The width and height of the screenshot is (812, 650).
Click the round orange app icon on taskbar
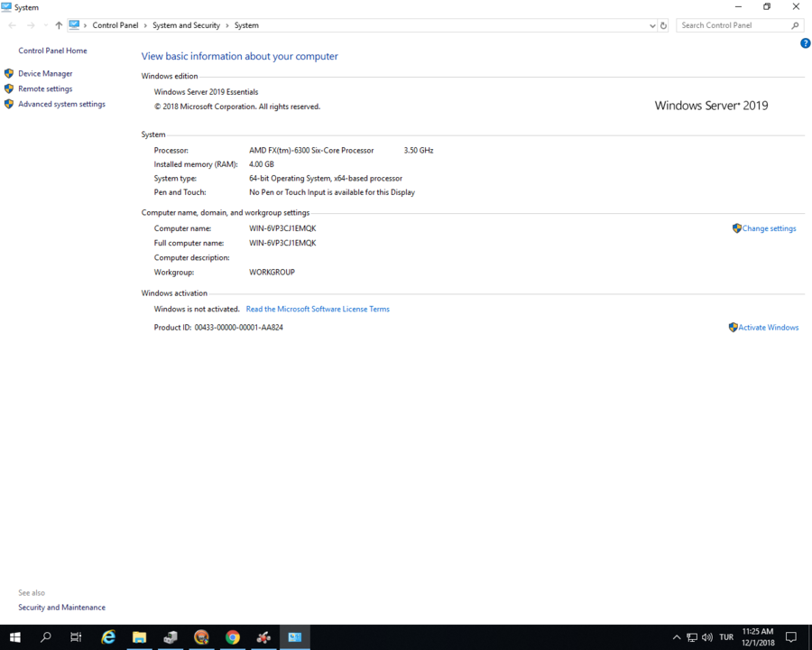pos(201,637)
